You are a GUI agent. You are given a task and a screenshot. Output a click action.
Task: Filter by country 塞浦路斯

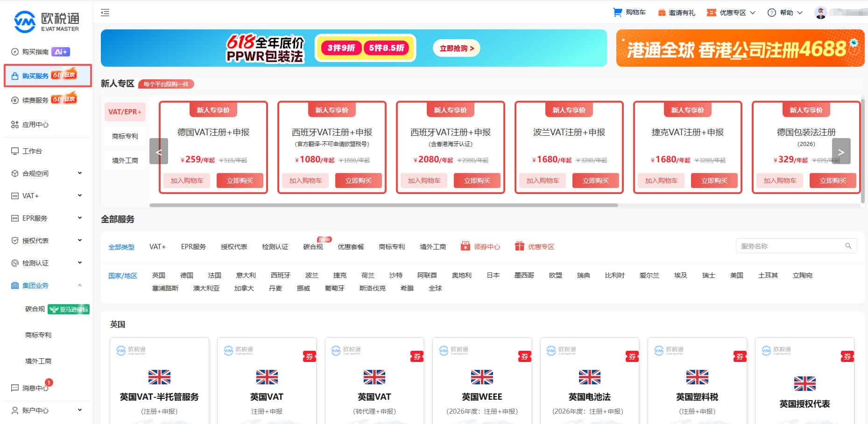[165, 288]
